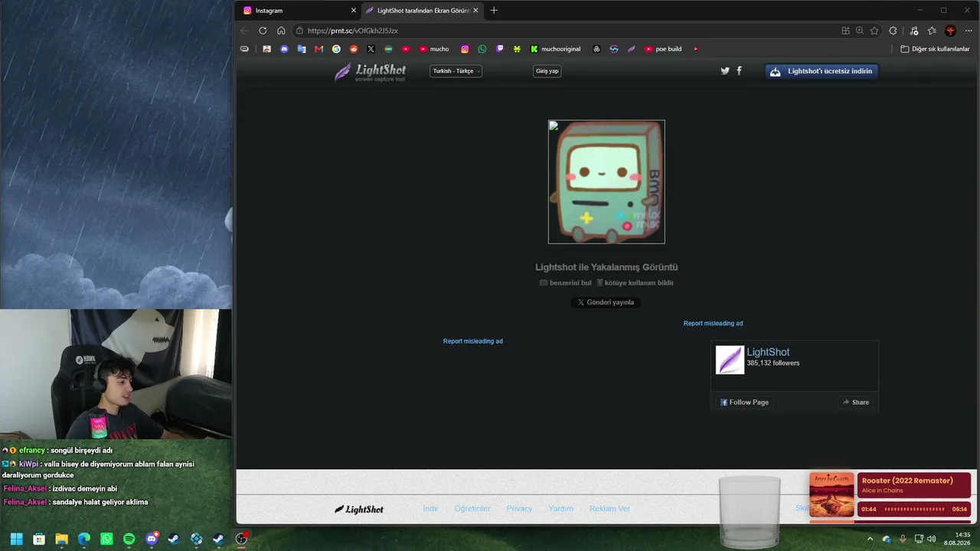Open the 'mucho' YouTube bookmark
This screenshot has width=980, height=551.
tap(434, 49)
